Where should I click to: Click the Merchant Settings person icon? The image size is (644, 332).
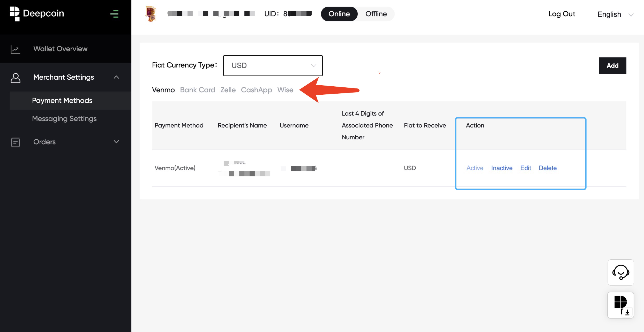click(15, 78)
